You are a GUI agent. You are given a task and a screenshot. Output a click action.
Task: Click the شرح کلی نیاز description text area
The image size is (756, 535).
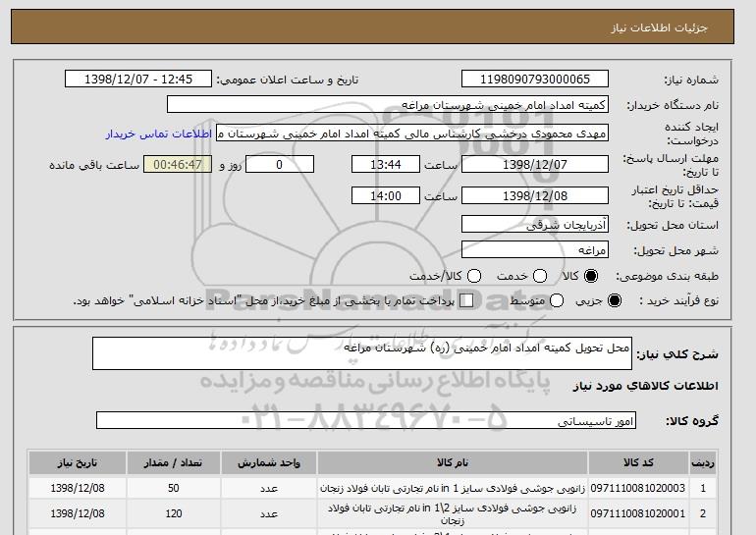[361, 353]
